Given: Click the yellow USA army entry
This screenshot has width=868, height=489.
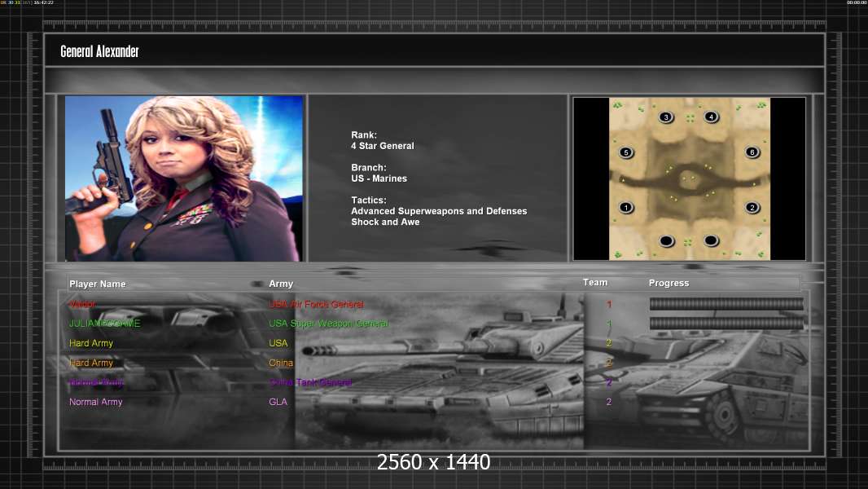Looking at the screenshot, I should (278, 343).
